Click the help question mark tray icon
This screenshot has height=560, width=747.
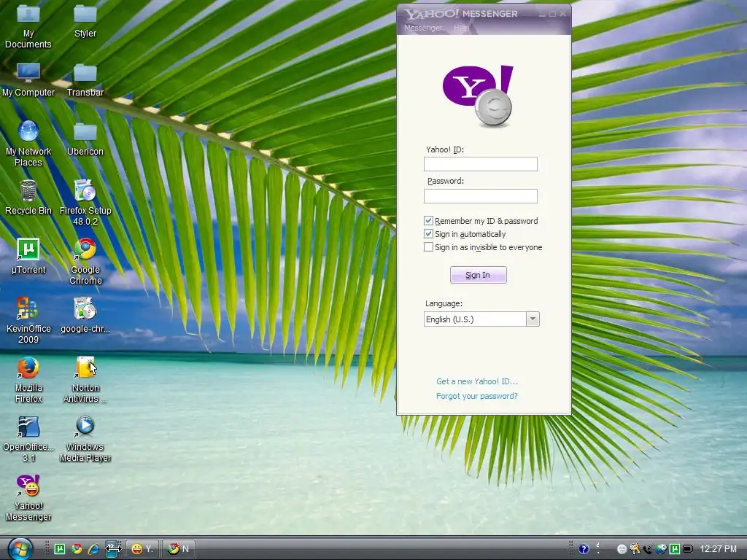tap(584, 549)
